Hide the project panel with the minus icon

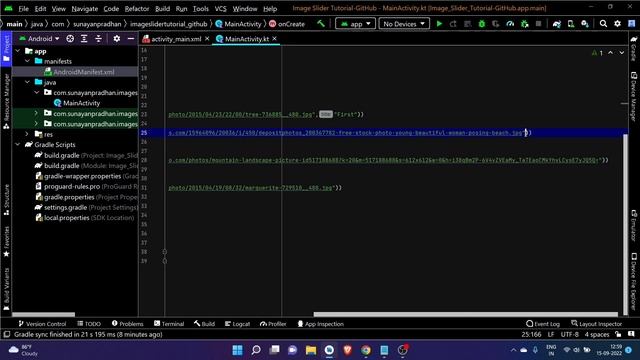131,38
